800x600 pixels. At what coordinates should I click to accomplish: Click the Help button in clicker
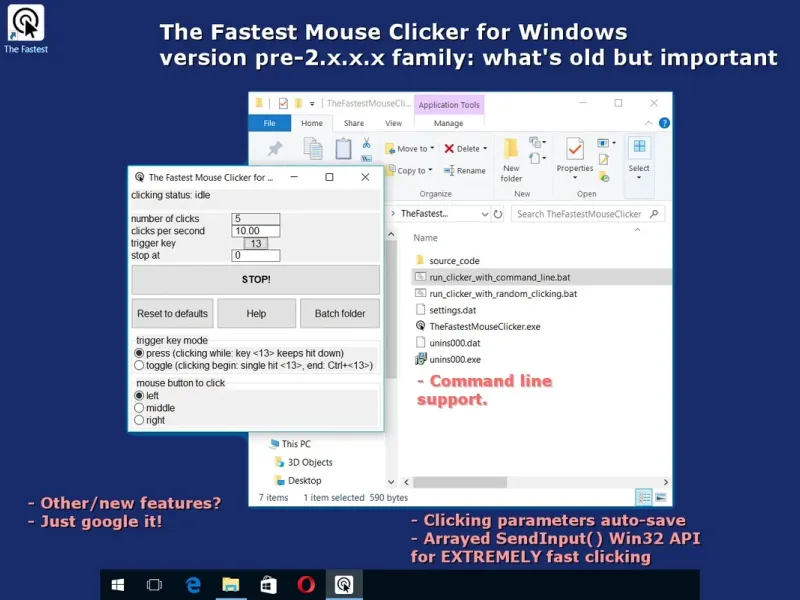[x=256, y=313]
